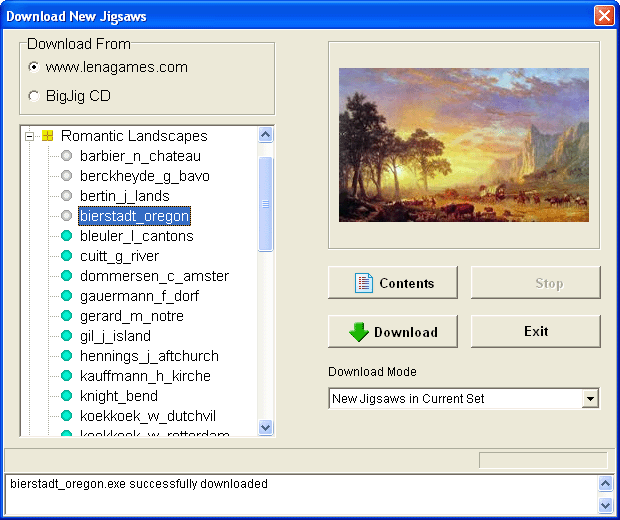Click the teal status dot beside kauffmann_h_kirche
This screenshot has width=620, height=520.
point(66,376)
